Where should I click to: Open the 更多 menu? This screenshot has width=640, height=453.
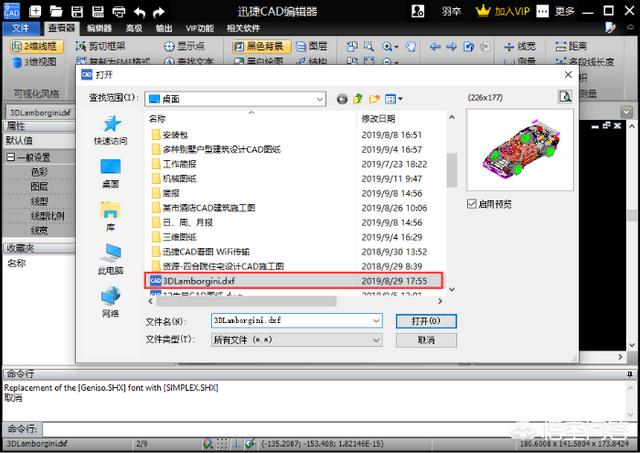click(565, 11)
